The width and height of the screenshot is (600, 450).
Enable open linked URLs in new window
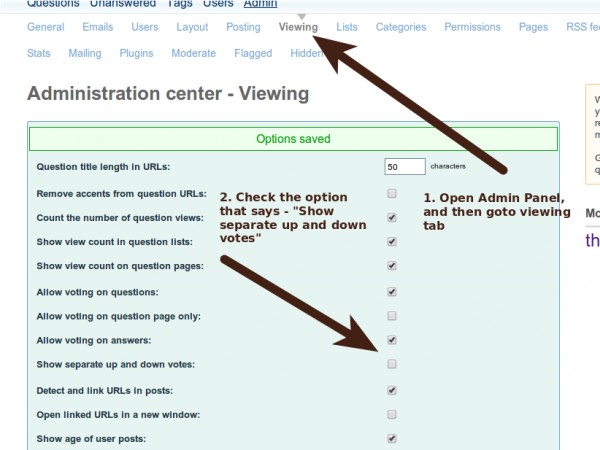click(392, 414)
